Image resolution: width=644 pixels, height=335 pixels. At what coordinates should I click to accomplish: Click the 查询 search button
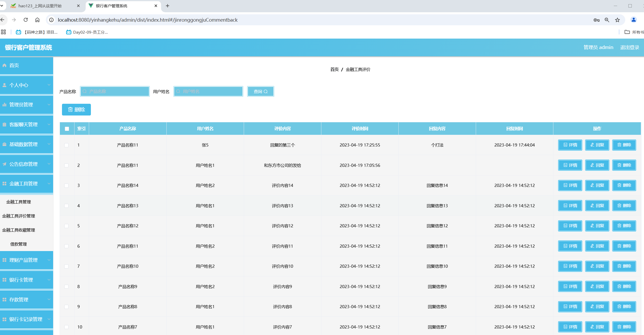coord(260,91)
